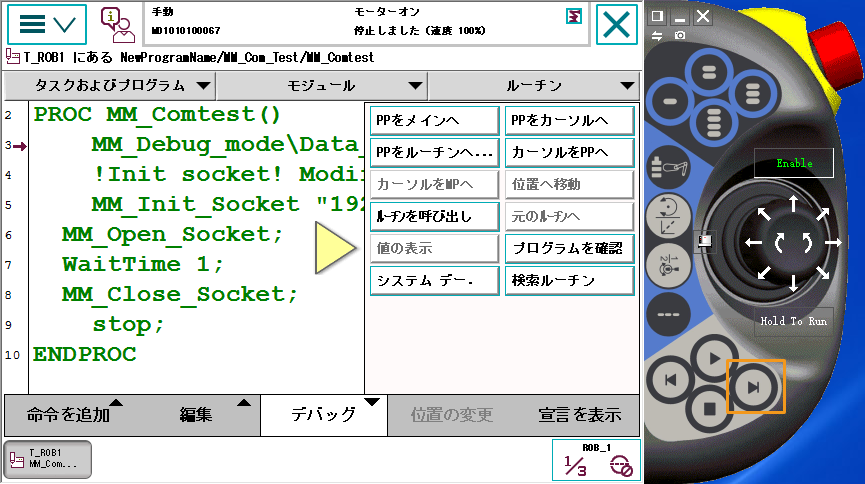Select code line MM_Open_Socket;
The height and width of the screenshot is (484, 865).
[x=172, y=235]
